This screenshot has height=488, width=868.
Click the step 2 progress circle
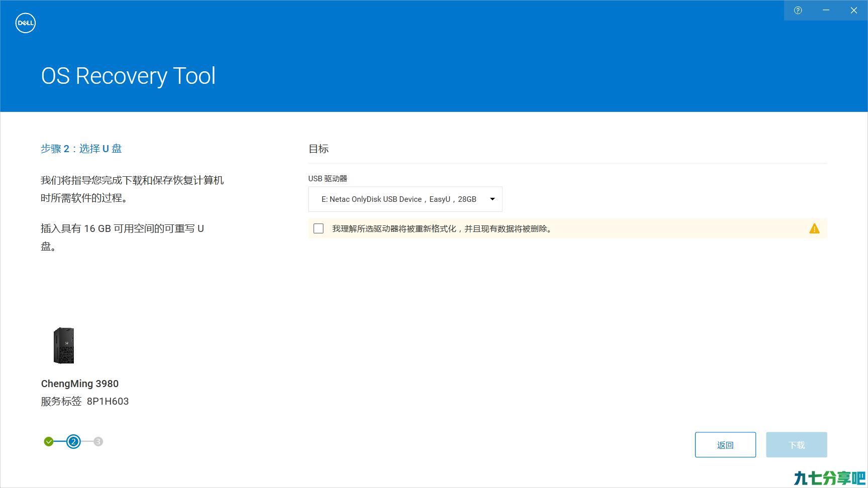pos(73,442)
